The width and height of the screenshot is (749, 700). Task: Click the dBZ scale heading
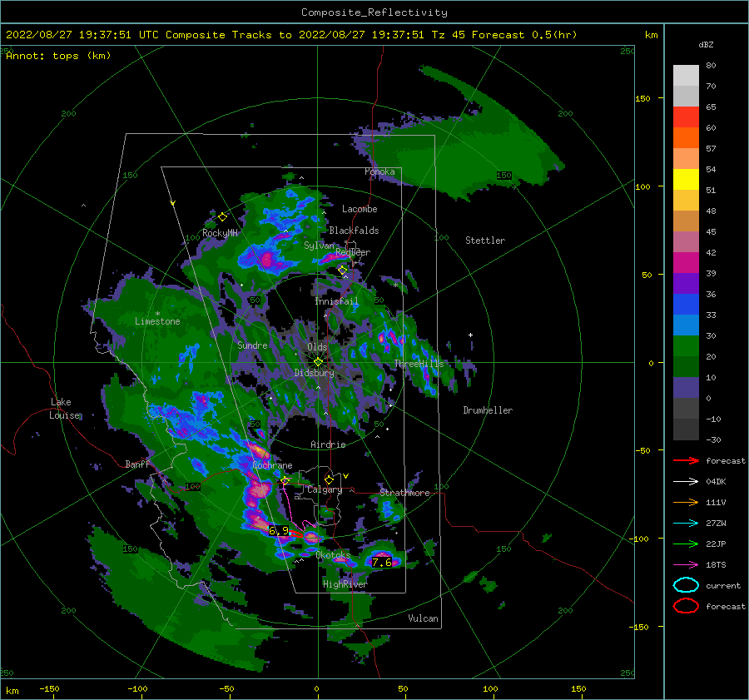pos(706,44)
